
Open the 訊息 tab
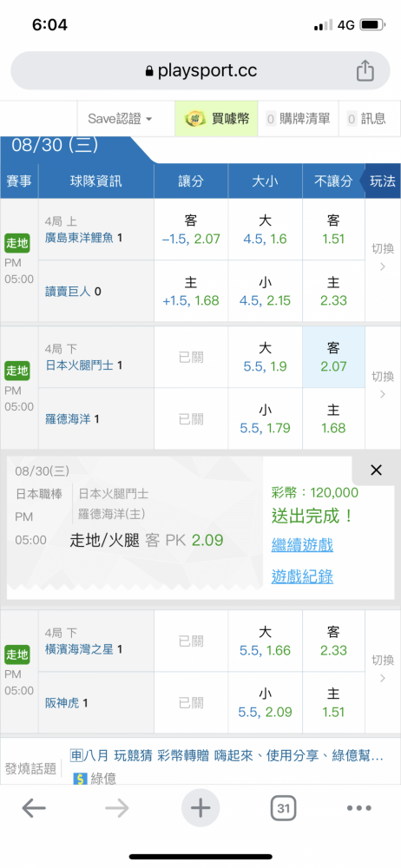point(370,118)
